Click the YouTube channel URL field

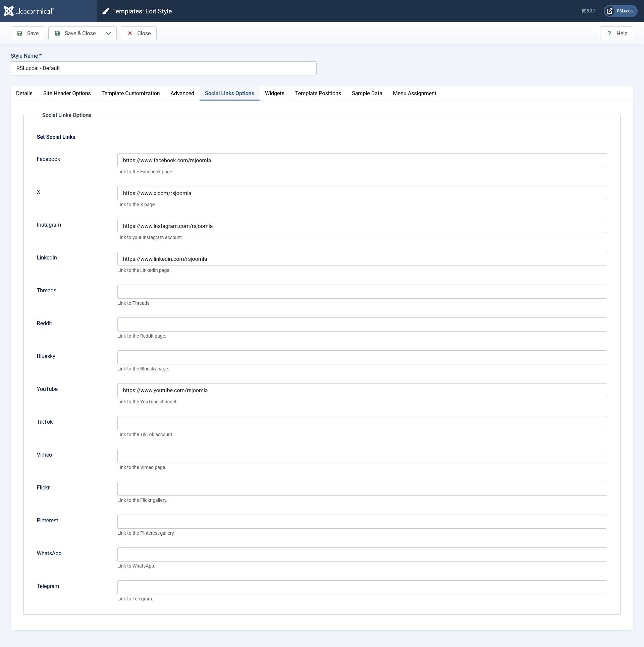coord(362,390)
